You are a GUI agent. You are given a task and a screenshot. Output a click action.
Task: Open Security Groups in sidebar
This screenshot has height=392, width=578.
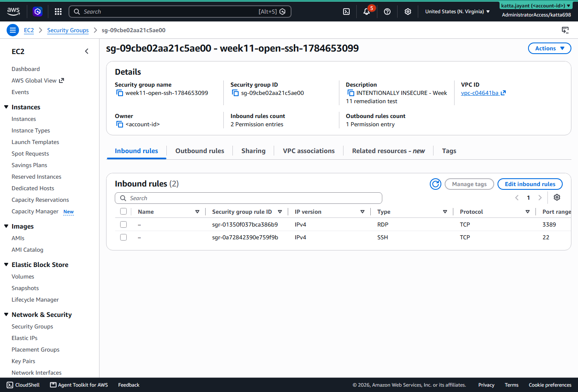[32, 326]
